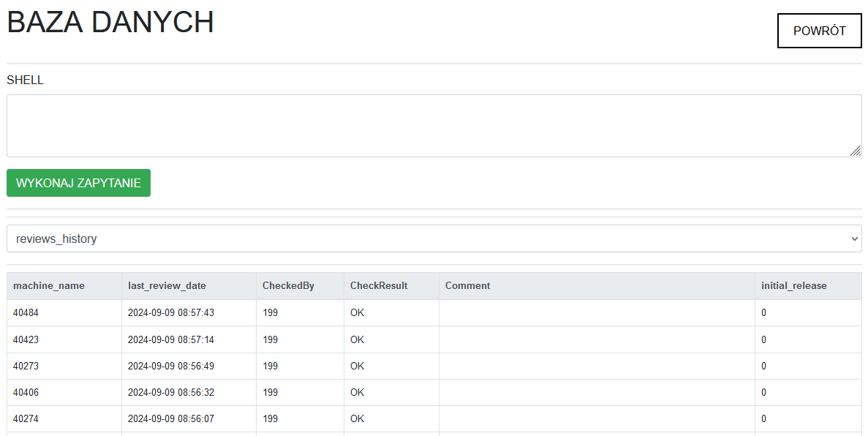Click machine 40406 cell
The height and width of the screenshot is (436, 868).
coord(64,393)
